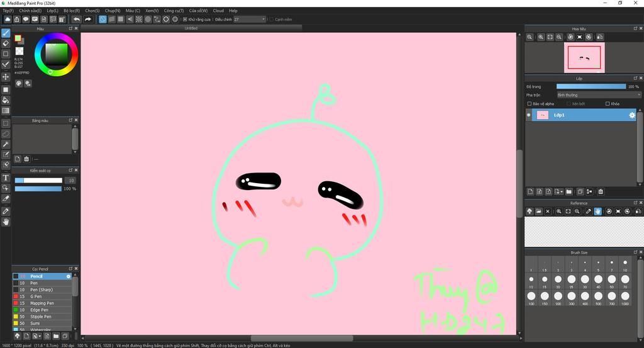Expand the add-special-layer dropdown arrow
This screenshot has height=348, width=644.
click(562, 192)
